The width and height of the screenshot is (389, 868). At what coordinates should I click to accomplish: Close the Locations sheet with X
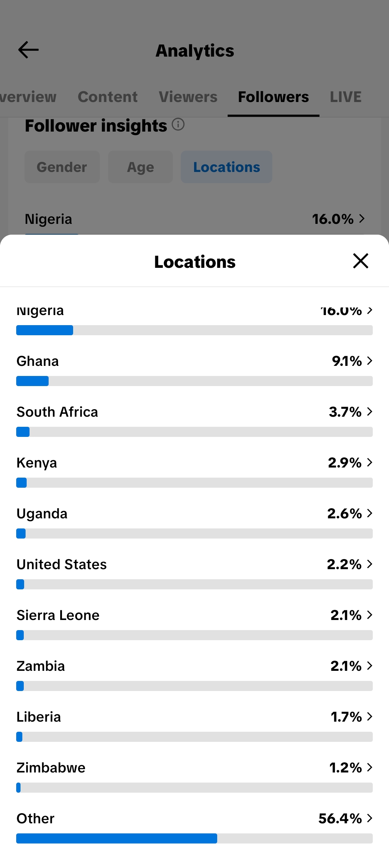click(x=361, y=261)
